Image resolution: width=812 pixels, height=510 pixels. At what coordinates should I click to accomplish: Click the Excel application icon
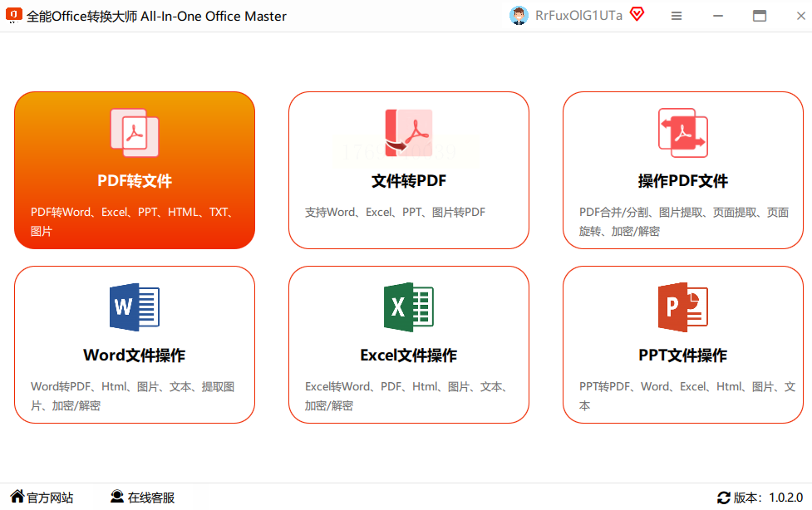[x=409, y=307]
